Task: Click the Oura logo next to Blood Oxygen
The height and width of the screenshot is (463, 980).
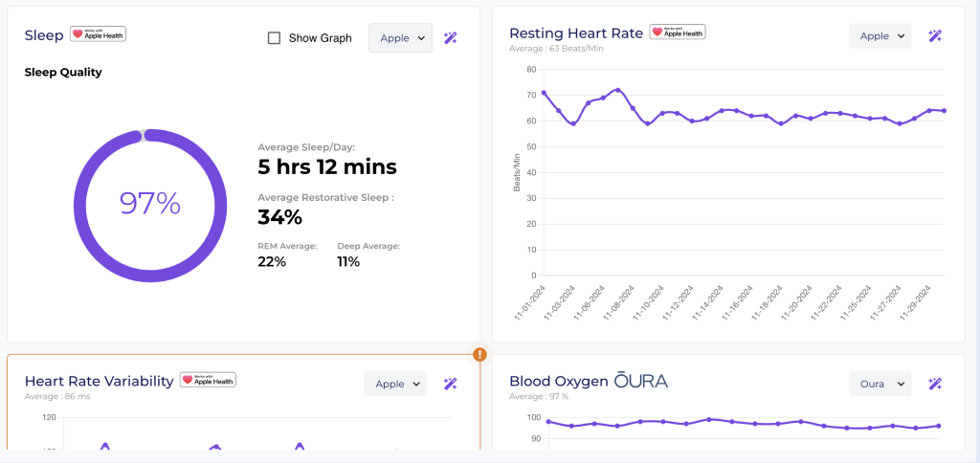Action: click(x=641, y=381)
